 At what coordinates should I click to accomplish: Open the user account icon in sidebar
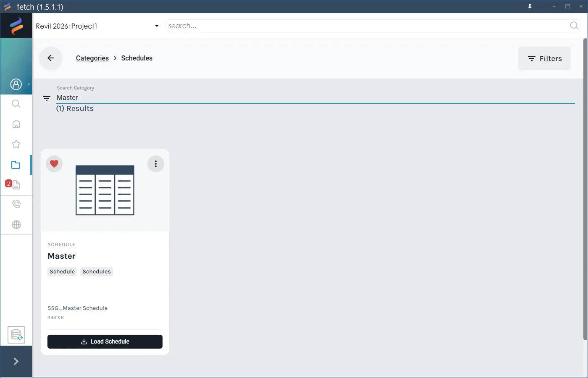coord(16,84)
